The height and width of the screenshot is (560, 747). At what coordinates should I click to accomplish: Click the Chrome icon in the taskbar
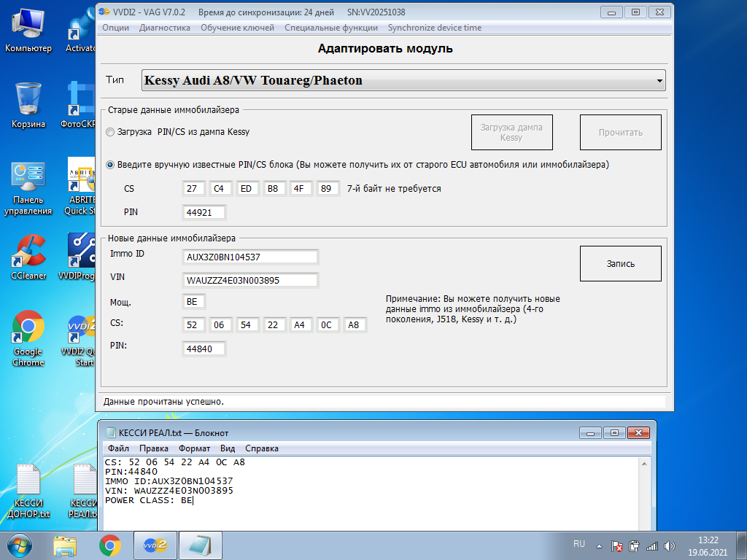[110, 545]
